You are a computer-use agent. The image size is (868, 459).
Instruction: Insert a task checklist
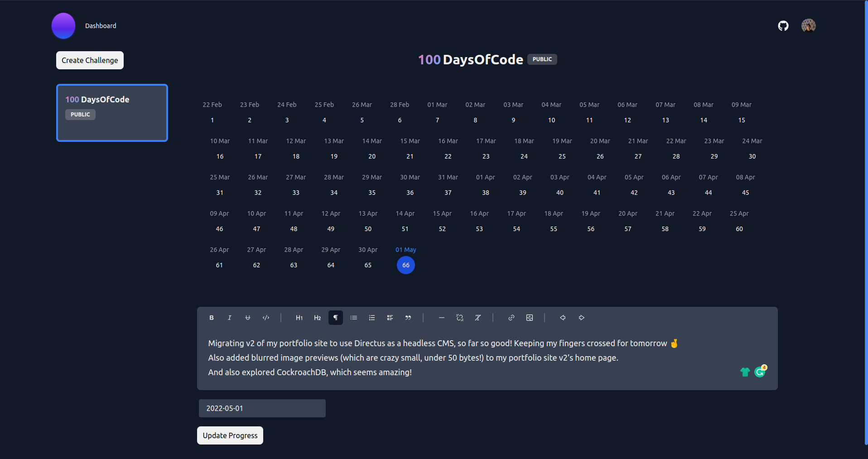point(390,318)
